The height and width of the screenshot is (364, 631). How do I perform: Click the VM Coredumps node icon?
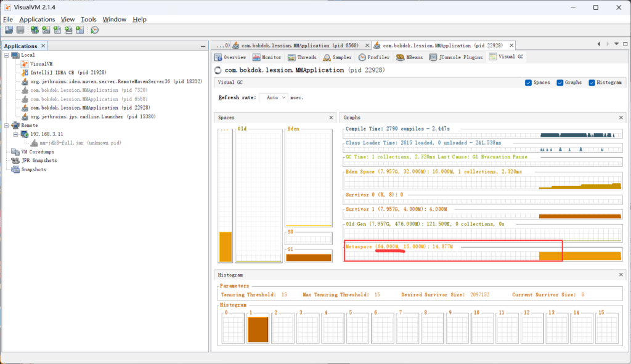coord(15,152)
